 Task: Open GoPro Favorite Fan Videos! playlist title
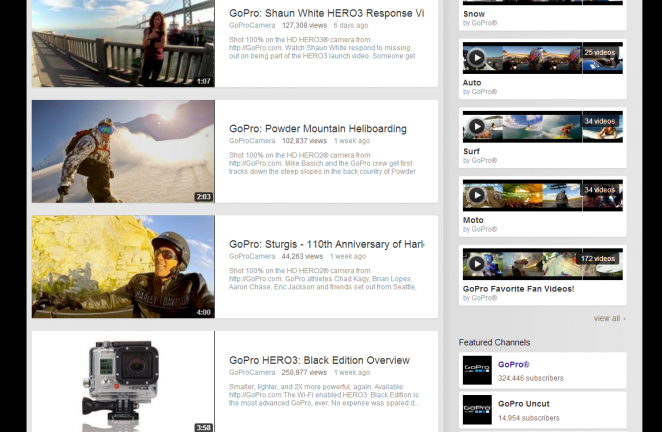tap(518, 289)
